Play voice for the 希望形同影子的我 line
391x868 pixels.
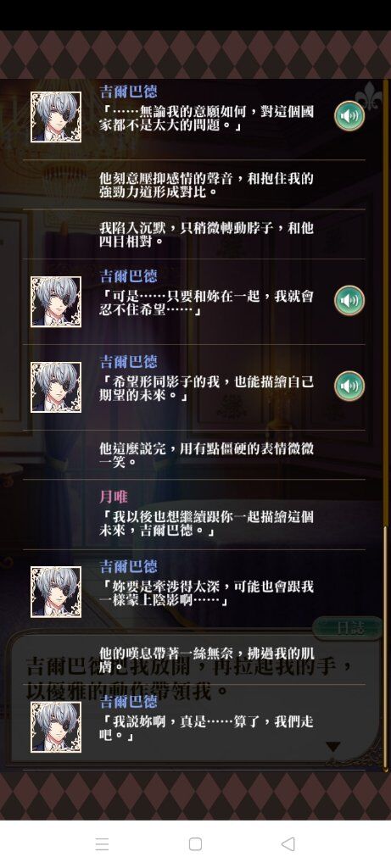pos(349,386)
